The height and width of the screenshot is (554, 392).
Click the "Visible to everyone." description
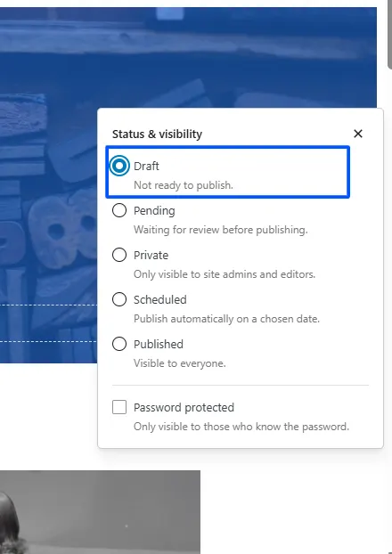(x=180, y=363)
